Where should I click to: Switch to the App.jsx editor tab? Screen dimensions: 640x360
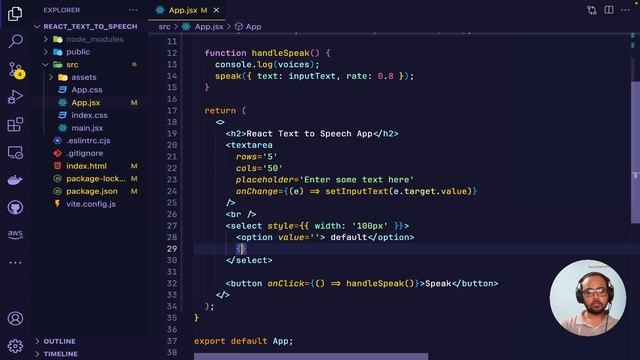(187, 10)
